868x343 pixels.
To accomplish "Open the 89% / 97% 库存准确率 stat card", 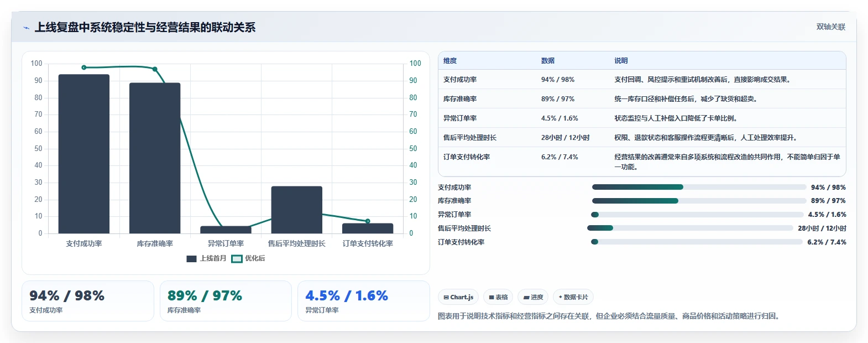I will (x=226, y=301).
